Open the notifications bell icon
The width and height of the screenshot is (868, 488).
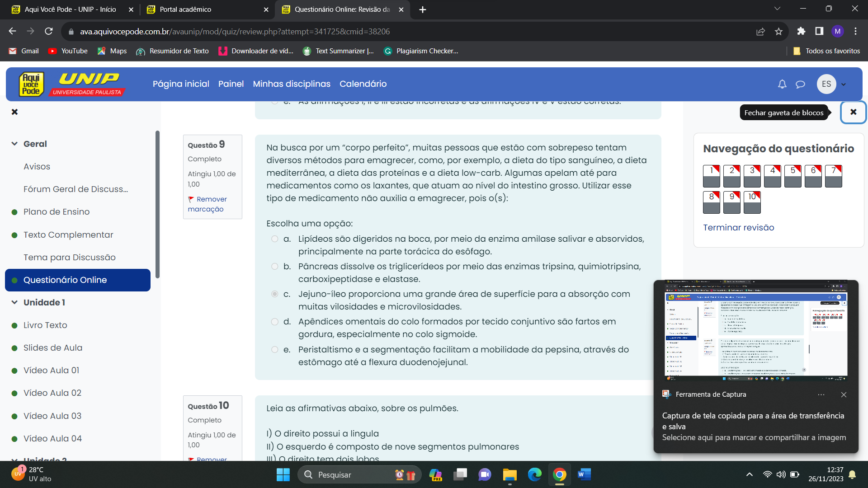tap(782, 84)
